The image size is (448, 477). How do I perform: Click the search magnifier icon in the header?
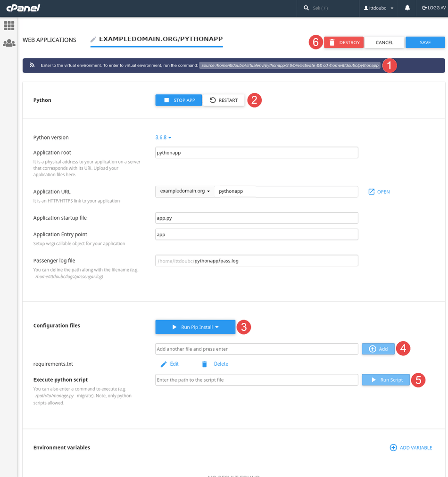pyautogui.click(x=306, y=8)
